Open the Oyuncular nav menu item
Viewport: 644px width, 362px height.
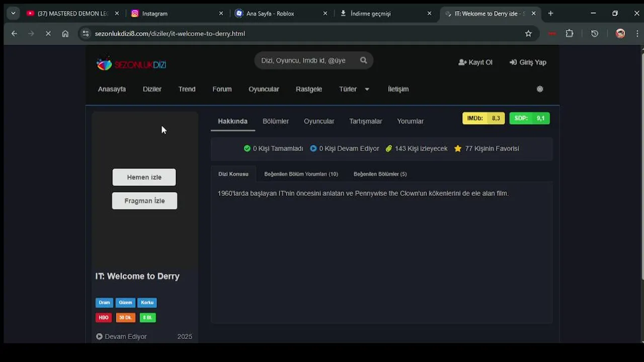tap(264, 89)
